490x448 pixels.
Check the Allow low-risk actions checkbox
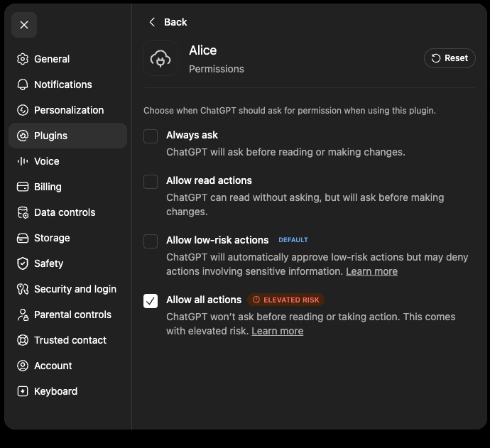pyautogui.click(x=151, y=241)
